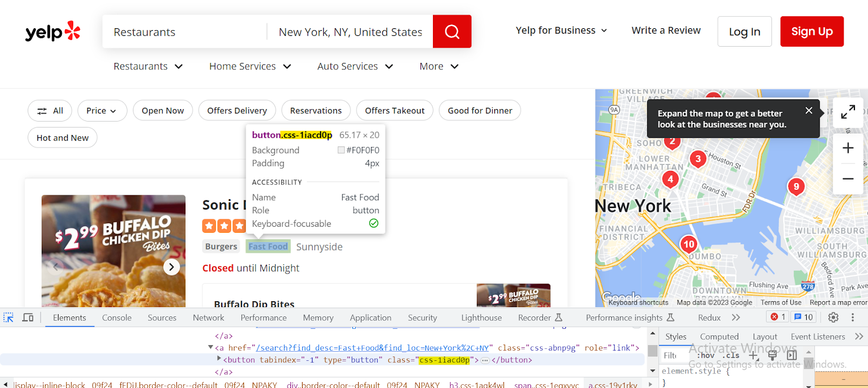This screenshot has height=388, width=868.
Task: Switch to Computed styles tab
Action: click(719, 336)
